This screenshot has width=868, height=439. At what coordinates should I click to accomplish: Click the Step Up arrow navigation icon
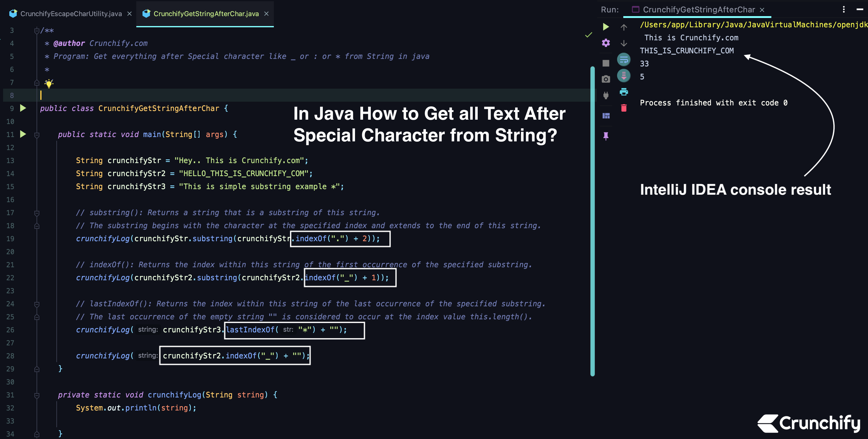click(x=624, y=26)
